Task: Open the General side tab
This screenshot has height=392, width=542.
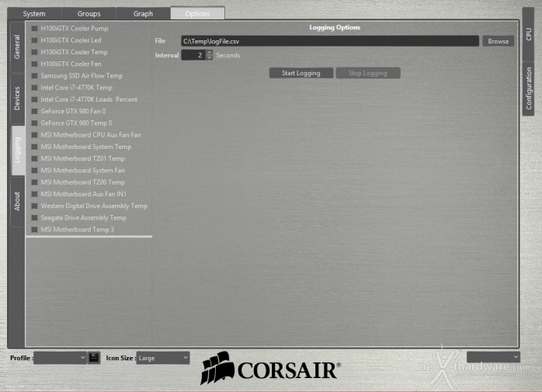Action: pos(17,47)
